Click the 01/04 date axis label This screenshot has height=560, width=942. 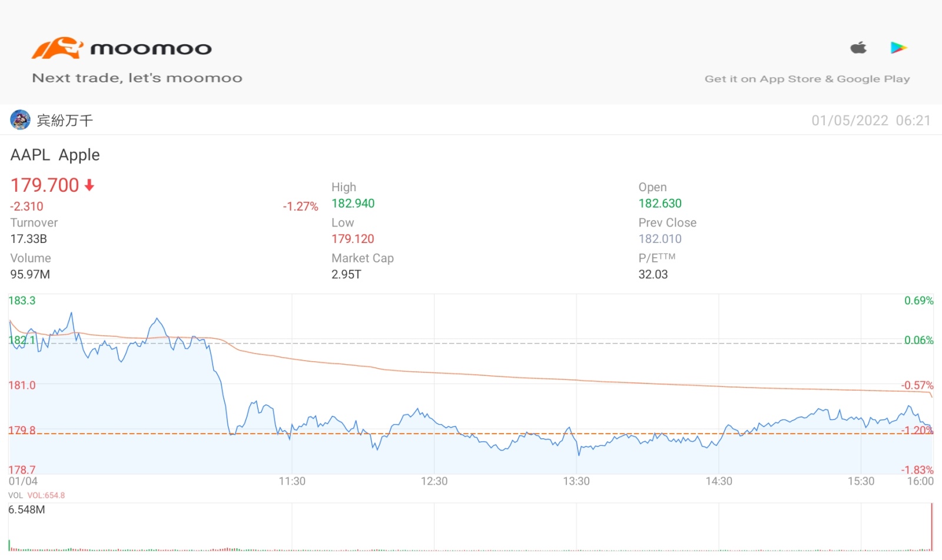click(23, 481)
